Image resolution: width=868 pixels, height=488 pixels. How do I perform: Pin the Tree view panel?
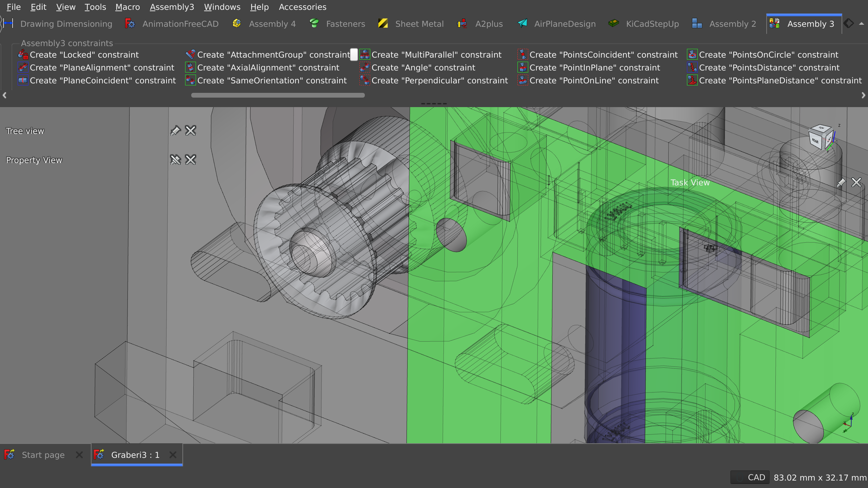[x=175, y=130]
